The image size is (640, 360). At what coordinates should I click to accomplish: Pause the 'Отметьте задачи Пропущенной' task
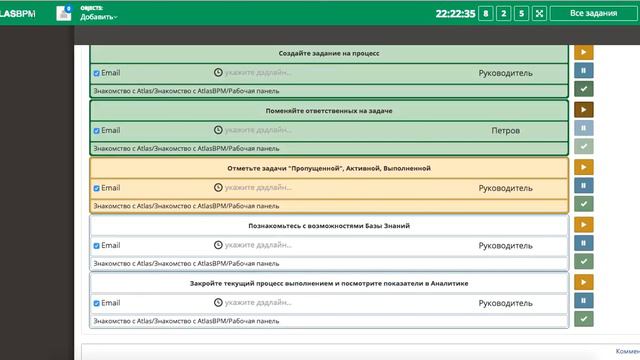[584, 185]
